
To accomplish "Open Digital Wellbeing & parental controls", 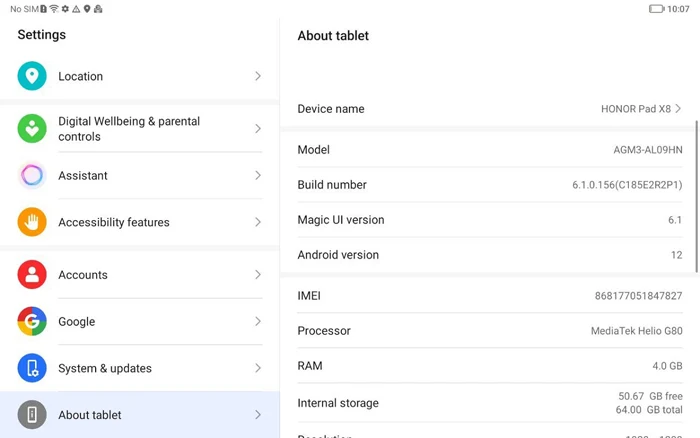I will coord(129,129).
